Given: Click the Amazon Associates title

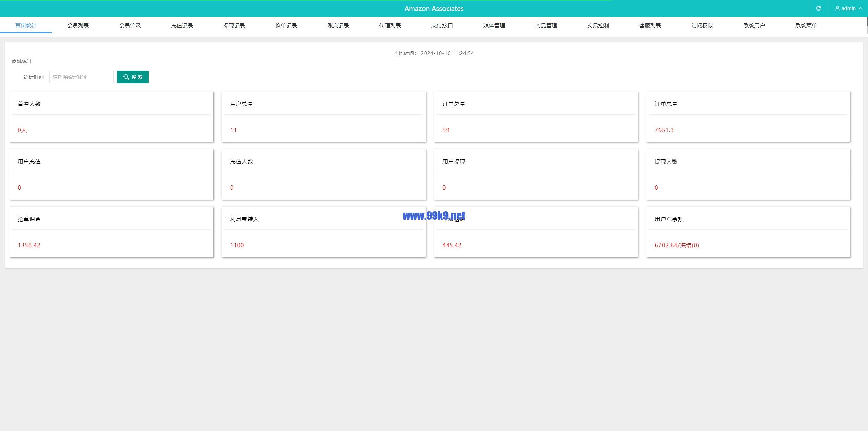Looking at the screenshot, I should (434, 8).
